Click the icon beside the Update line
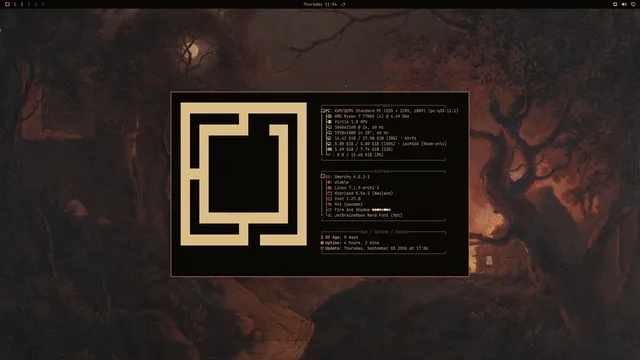Image resolution: width=640 pixels, height=360 pixels. (x=322, y=248)
